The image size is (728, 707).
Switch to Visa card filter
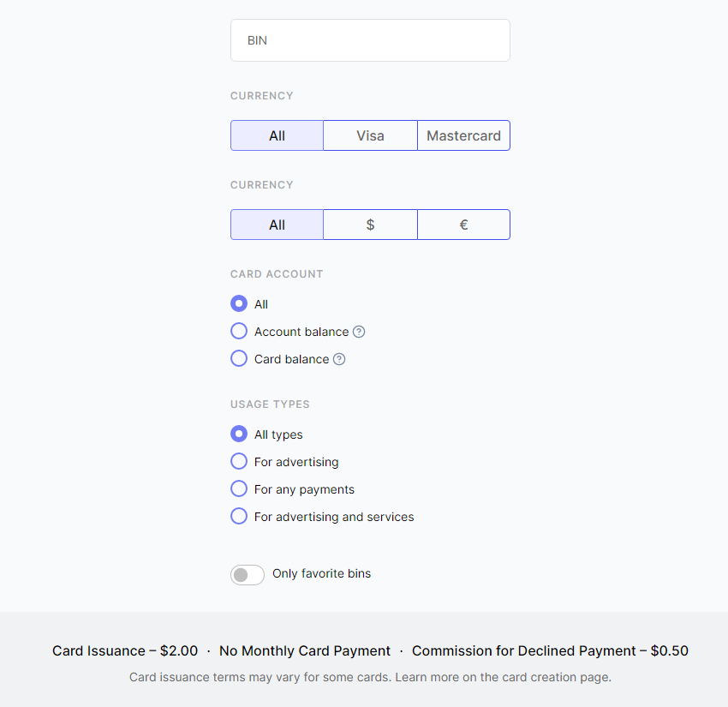(x=370, y=135)
